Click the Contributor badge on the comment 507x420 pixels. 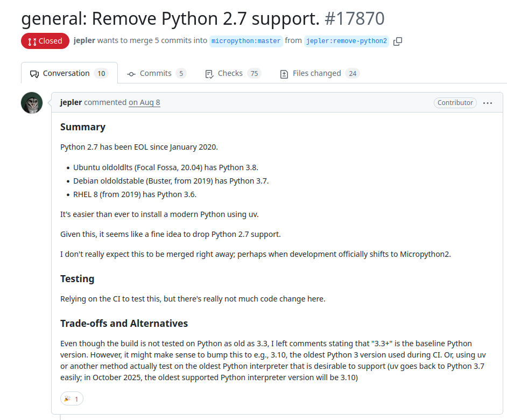[455, 103]
